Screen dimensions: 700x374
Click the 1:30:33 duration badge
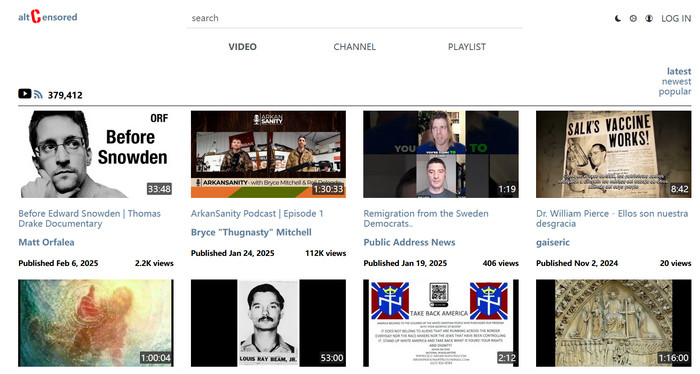[x=328, y=189]
